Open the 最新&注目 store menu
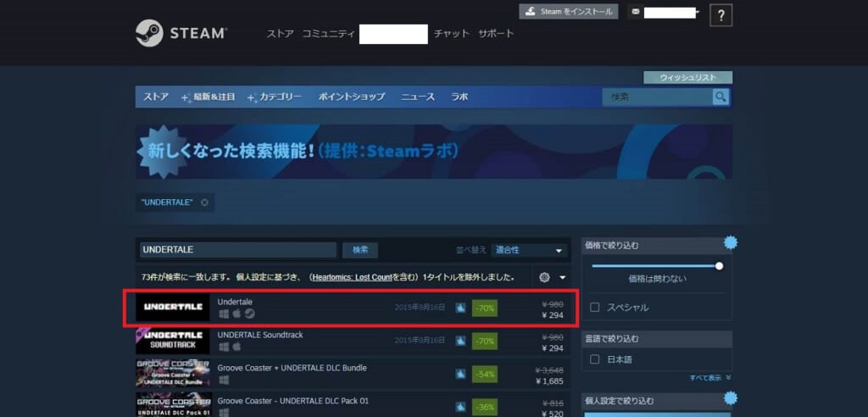 click(214, 97)
